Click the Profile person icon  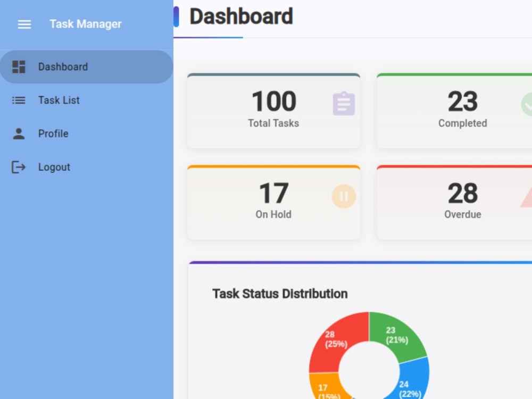[x=19, y=134]
